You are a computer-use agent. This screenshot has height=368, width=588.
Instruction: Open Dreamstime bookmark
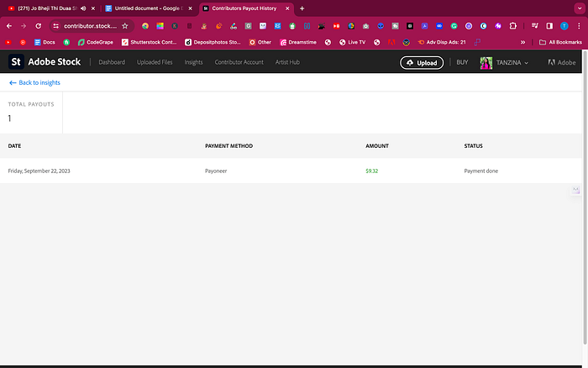click(298, 42)
